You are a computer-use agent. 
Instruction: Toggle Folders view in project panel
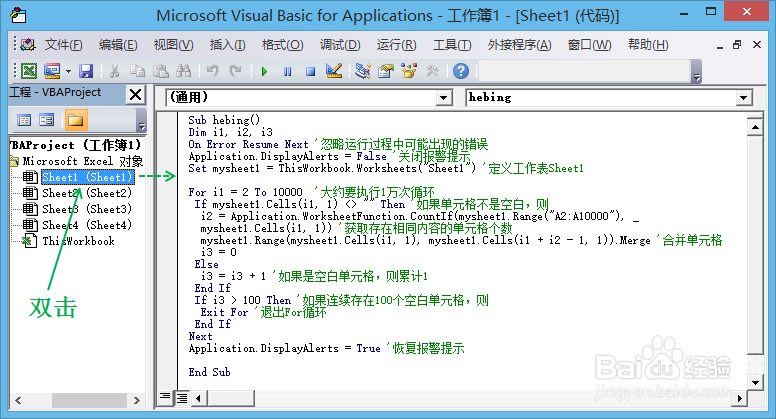pos(75,120)
